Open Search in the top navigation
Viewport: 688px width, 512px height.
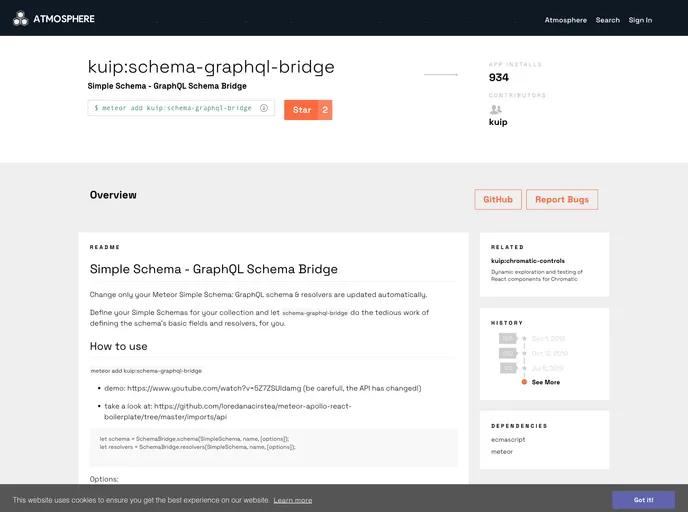608,20
